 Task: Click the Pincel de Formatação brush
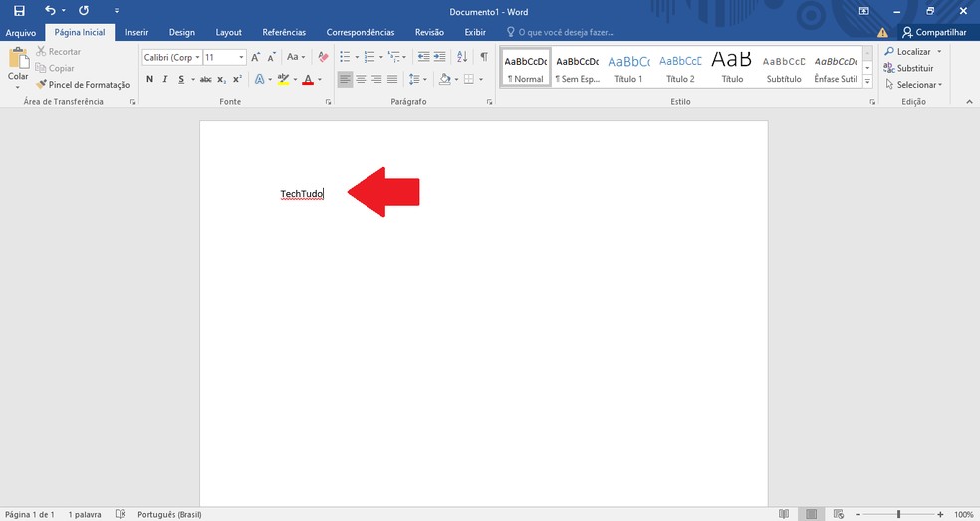[84, 85]
